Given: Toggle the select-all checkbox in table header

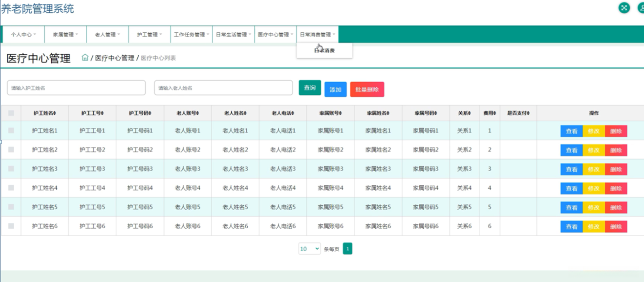Looking at the screenshot, I should click(x=11, y=113).
